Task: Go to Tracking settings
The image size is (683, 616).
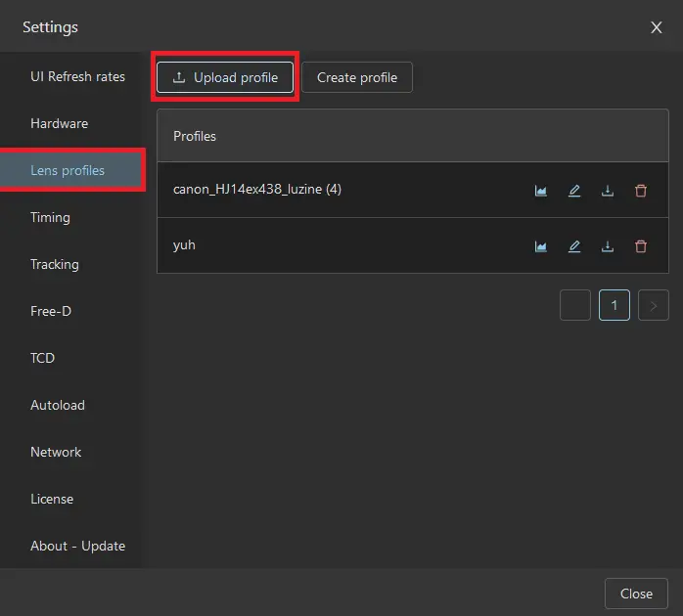Action: (55, 264)
